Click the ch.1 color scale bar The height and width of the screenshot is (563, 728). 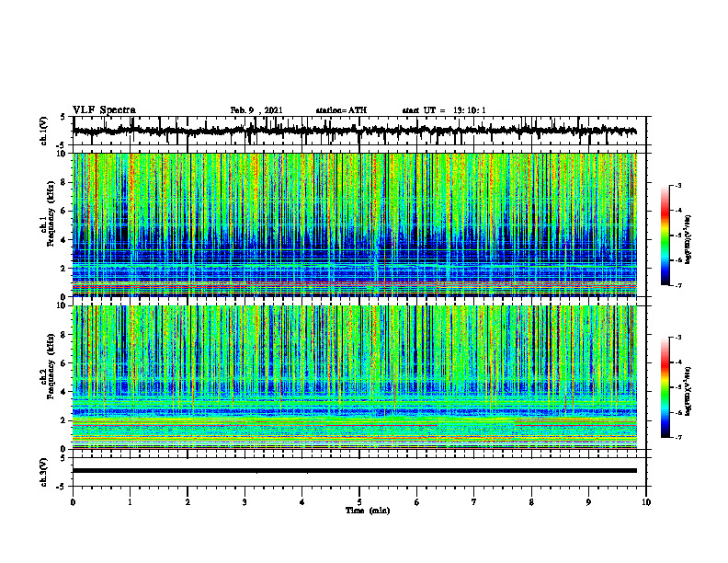pos(665,236)
